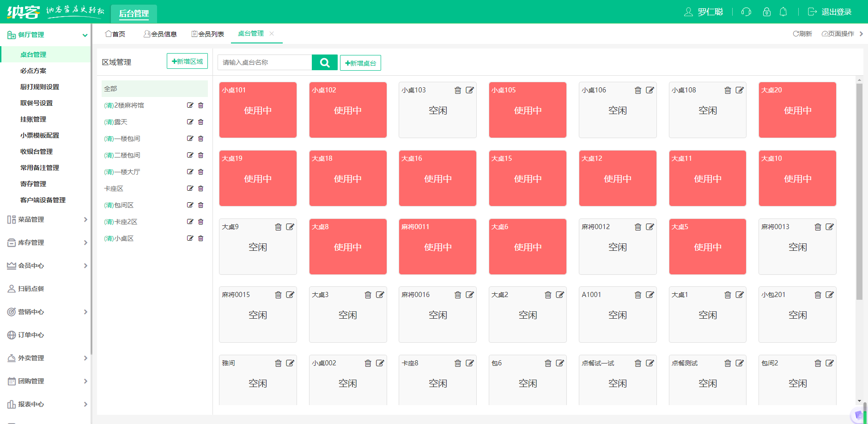Switch to the 会员列表 tab
This screenshot has height=424, width=868.
coord(207,33)
